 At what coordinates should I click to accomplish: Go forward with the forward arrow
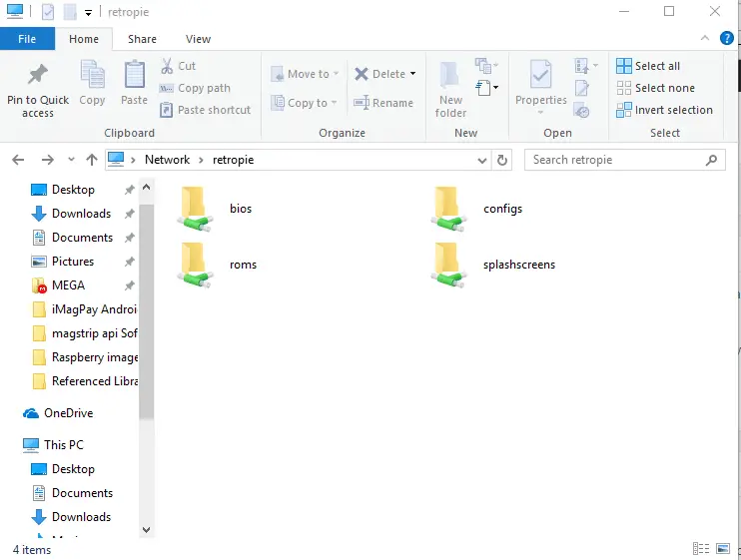point(47,160)
